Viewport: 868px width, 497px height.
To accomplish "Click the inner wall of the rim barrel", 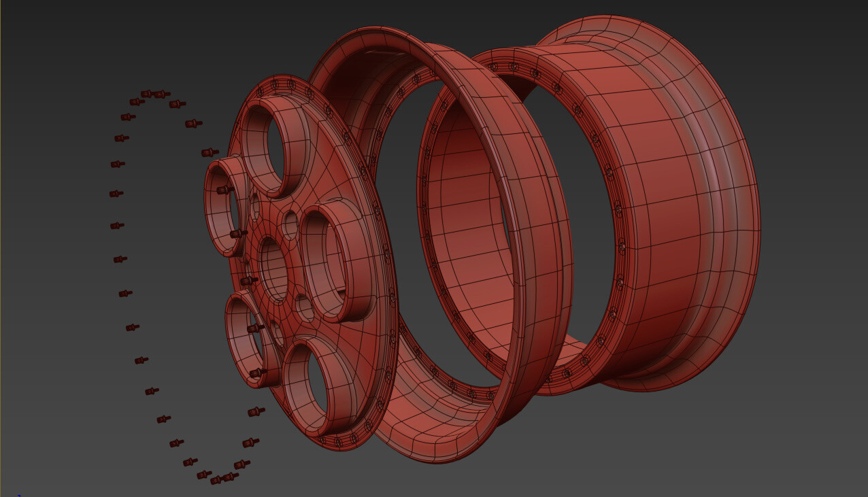I will [x=476, y=204].
